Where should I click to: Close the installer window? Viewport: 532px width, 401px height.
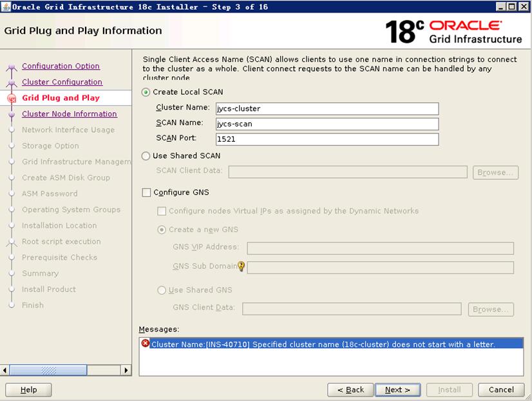(x=524, y=6)
